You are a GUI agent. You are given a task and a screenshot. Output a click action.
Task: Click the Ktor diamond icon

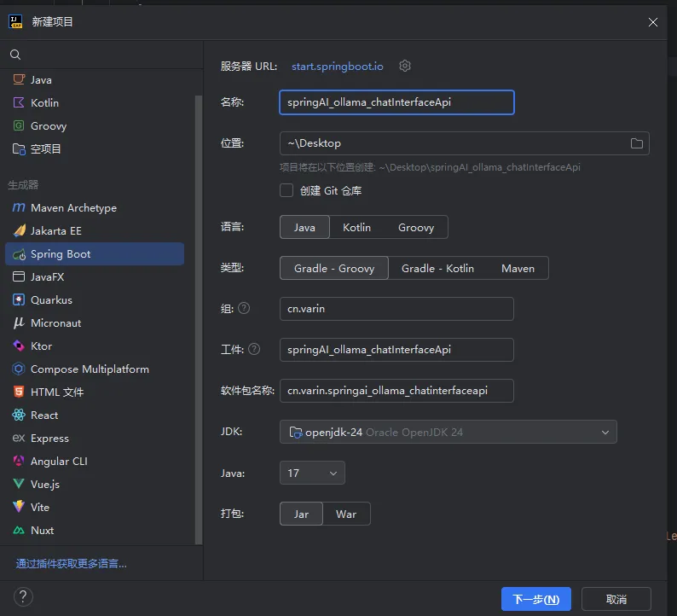(x=19, y=346)
